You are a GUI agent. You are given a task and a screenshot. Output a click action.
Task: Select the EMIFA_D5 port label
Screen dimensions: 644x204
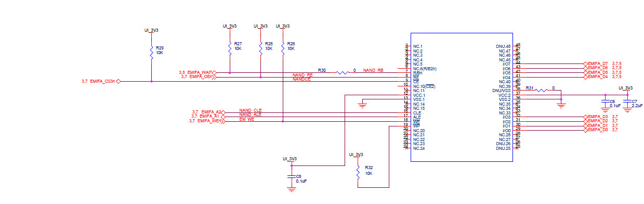pyautogui.click(x=598, y=72)
